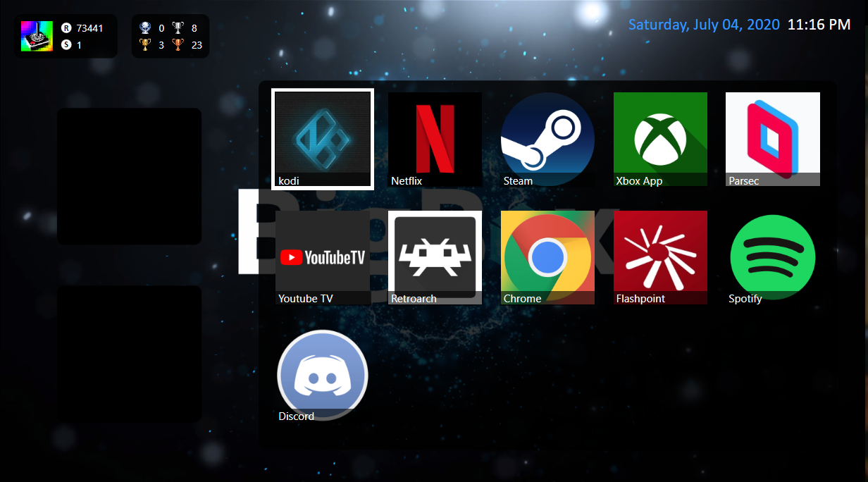This screenshot has height=482, width=868.
Task: Start Spotify from the app grid
Action: click(x=773, y=257)
